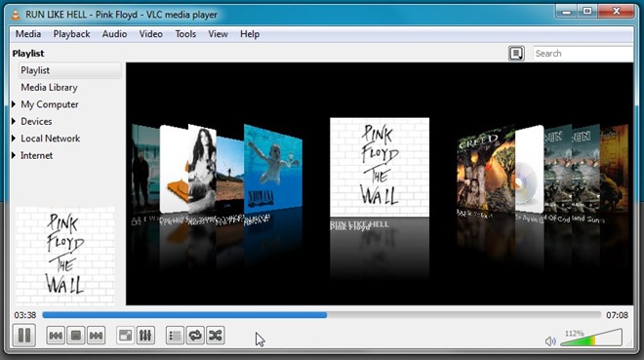
Task: Adjust the 112% volume slider
Action: coord(591,338)
